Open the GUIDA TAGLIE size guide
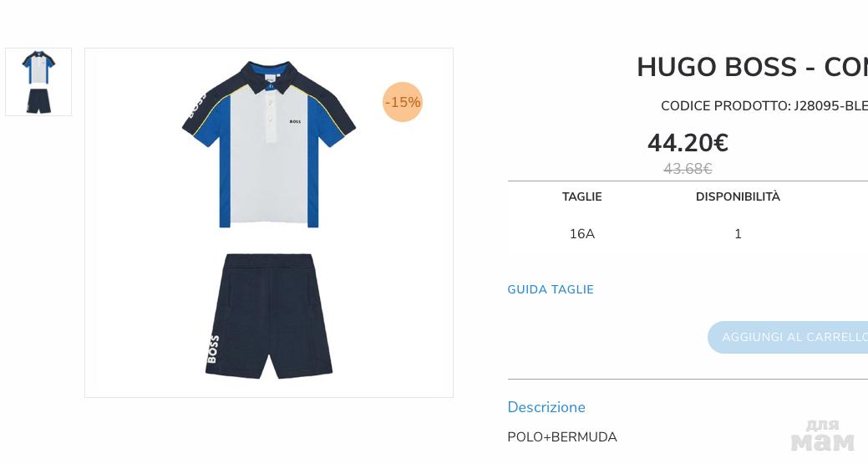 [x=551, y=289]
